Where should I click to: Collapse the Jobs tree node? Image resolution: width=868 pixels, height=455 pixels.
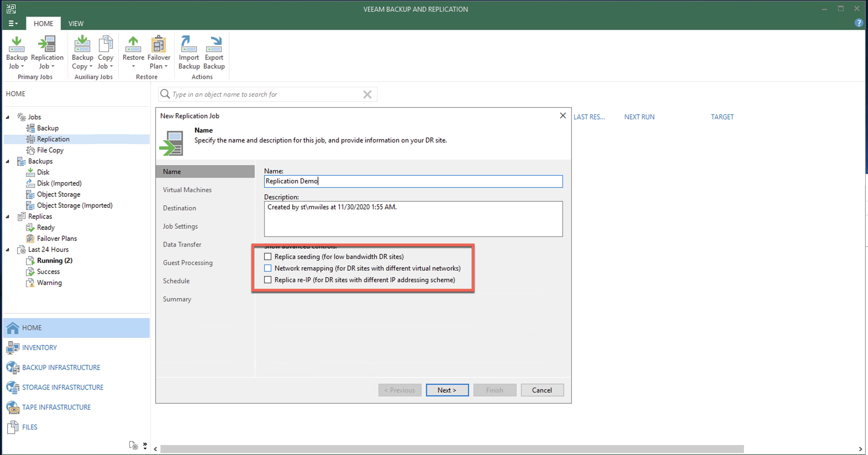(x=7, y=117)
